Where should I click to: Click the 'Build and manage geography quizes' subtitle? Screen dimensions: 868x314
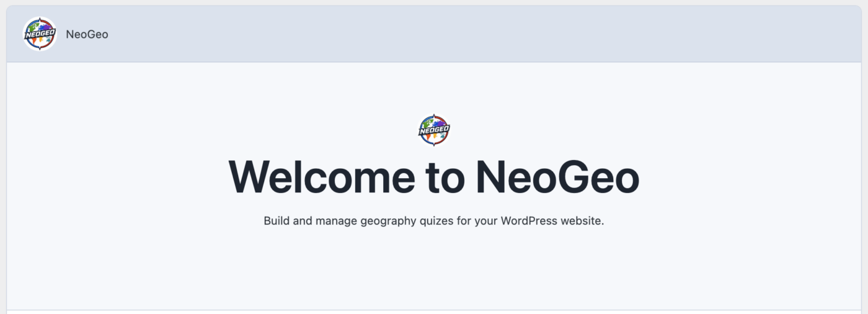(x=433, y=221)
